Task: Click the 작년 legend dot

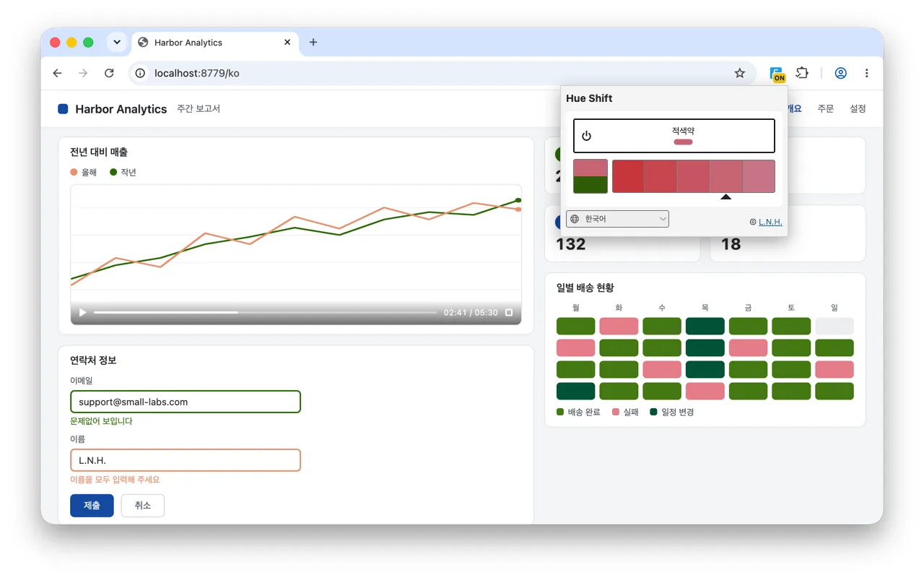Action: click(x=113, y=172)
